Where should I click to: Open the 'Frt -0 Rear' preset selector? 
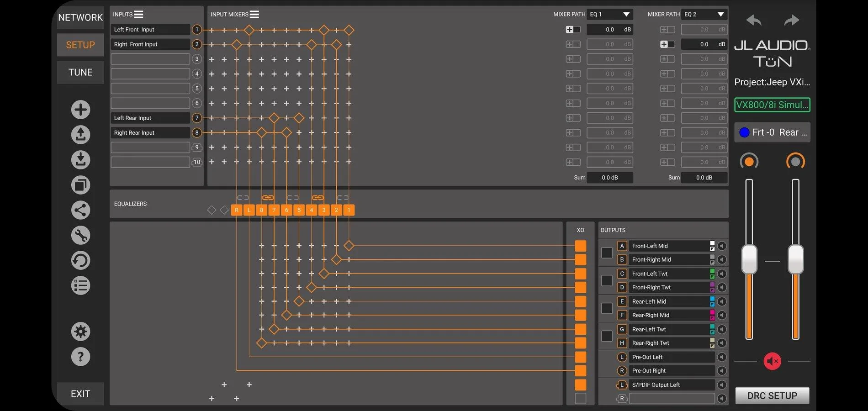tap(773, 132)
